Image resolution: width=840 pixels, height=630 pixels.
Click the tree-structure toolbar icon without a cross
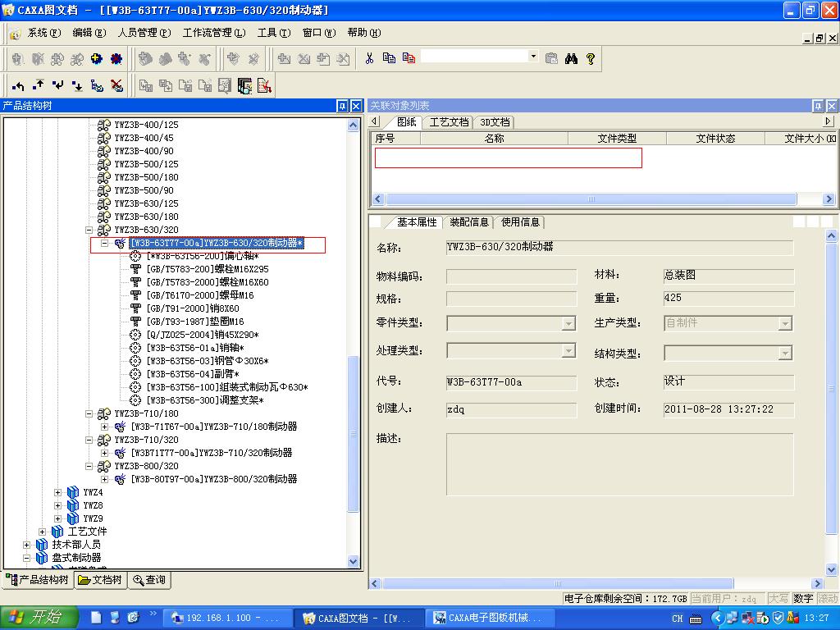(97, 85)
